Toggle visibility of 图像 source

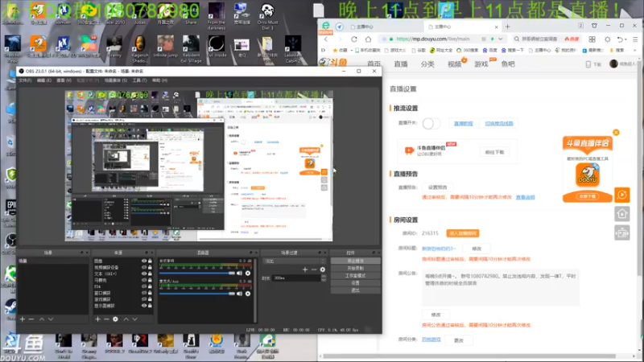pyautogui.click(x=144, y=261)
